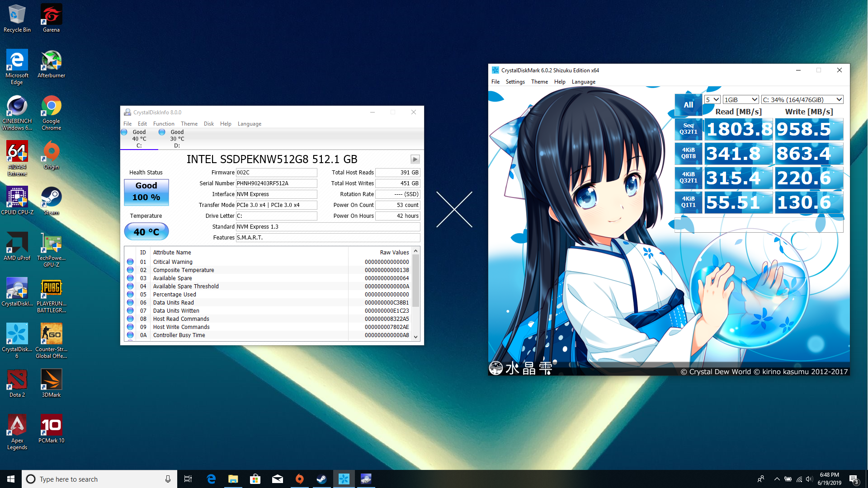Image resolution: width=868 pixels, height=488 pixels.
Task: Select the Dota 2 desktop icon
Action: point(17,384)
